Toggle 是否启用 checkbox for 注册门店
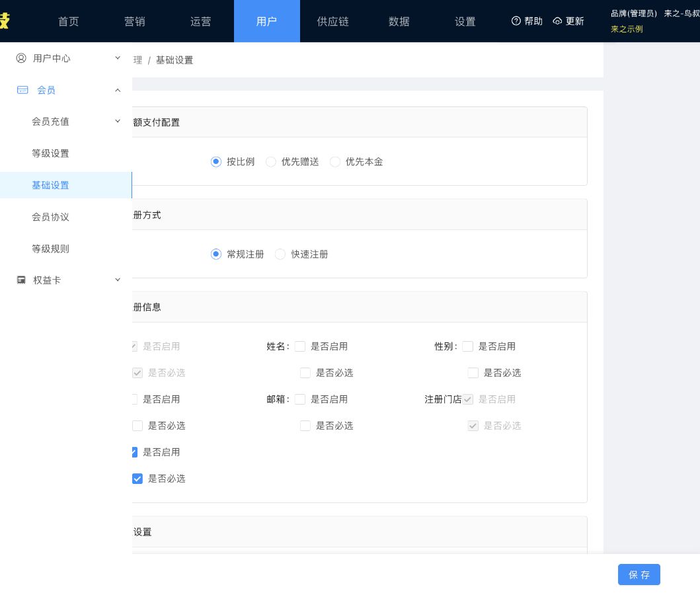 coord(468,399)
